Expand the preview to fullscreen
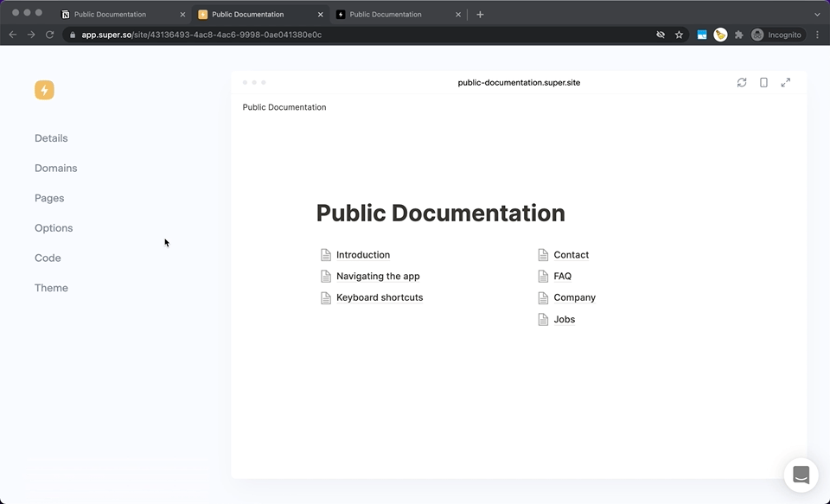The height and width of the screenshot is (504, 830). click(x=785, y=82)
